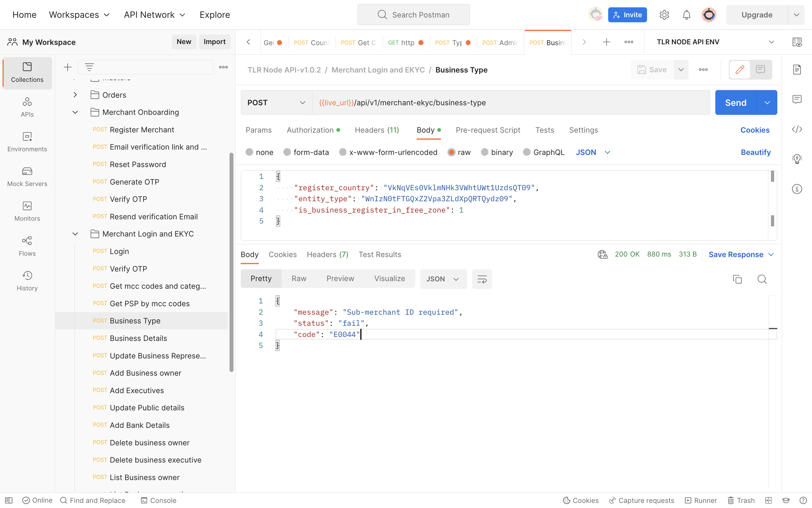Click the Search Postman field
This screenshot has height=508, width=812.
click(x=413, y=15)
